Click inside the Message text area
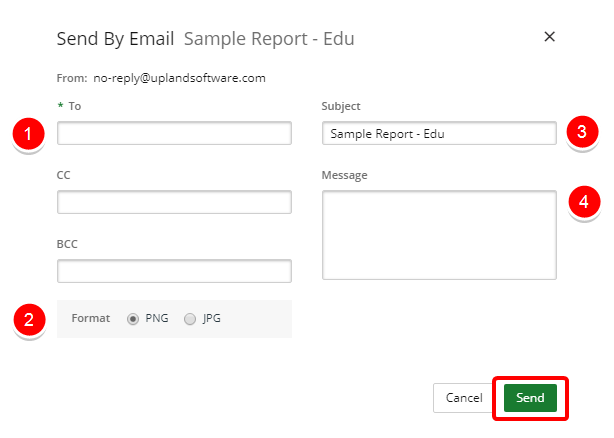Screen dimensions: 614x438 [439, 235]
